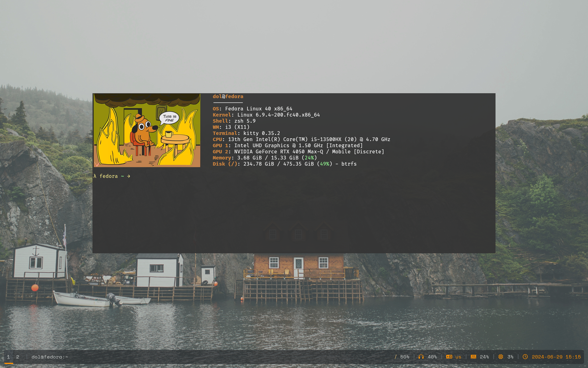Viewport: 588px width, 368px height.
Task: Switch to workspace 2
Action: [x=18, y=357]
